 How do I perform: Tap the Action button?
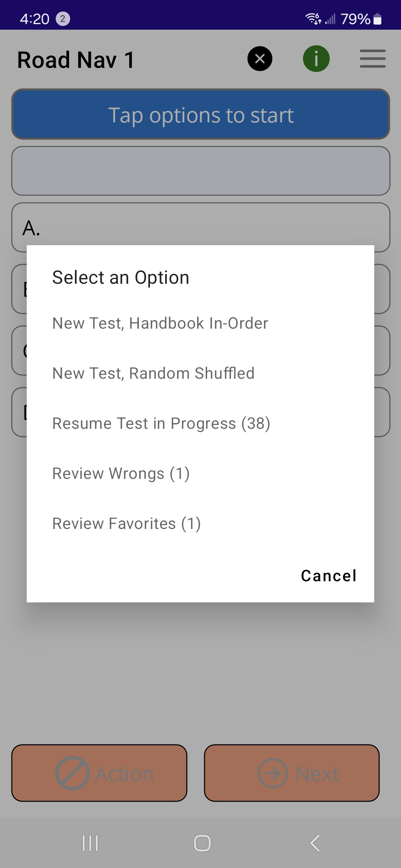pos(99,773)
